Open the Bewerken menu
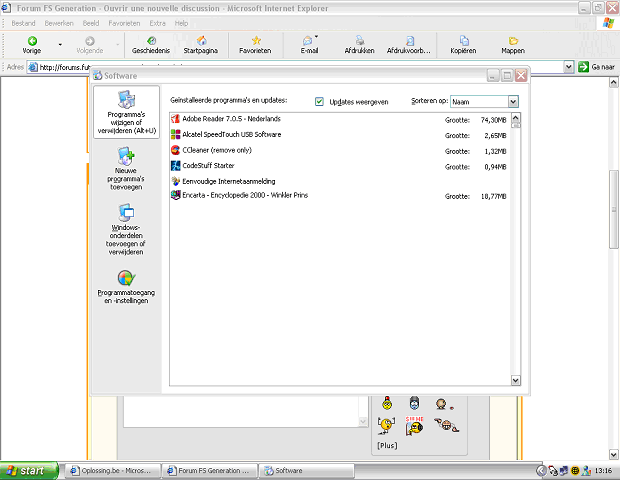 click(x=59, y=23)
